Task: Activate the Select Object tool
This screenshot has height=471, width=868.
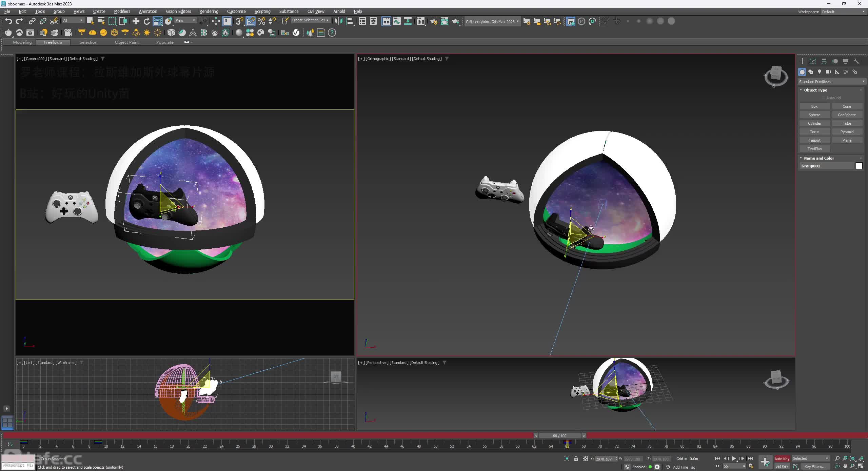Action: [x=90, y=21]
